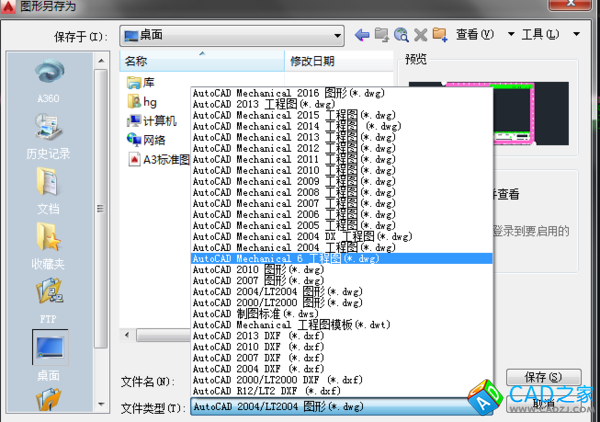Open 网络 network in file list

click(x=146, y=140)
